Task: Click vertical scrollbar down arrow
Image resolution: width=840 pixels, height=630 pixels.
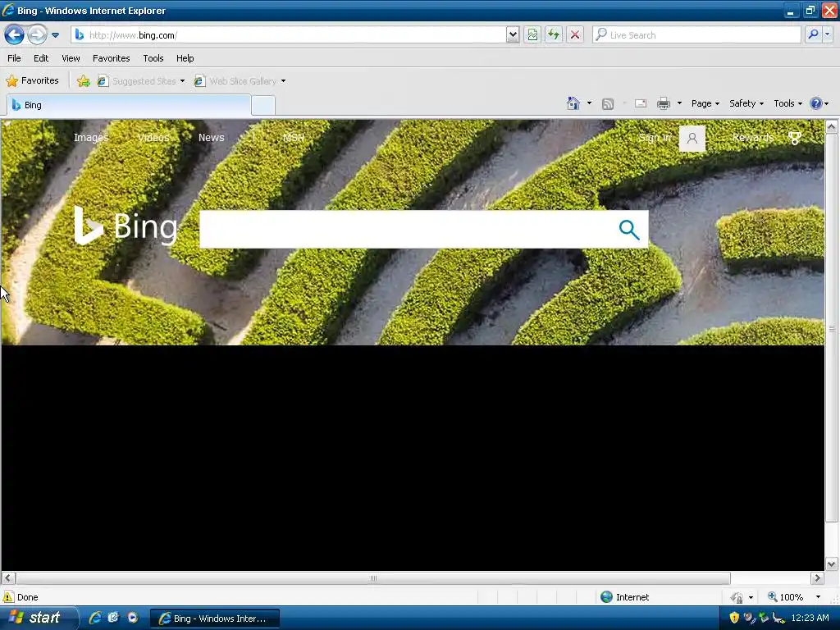Action: 832,564
